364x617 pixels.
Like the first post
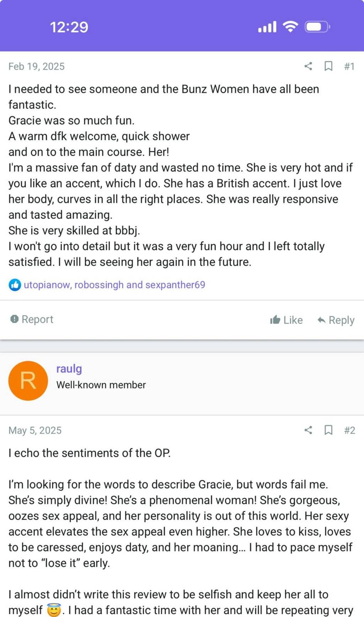(x=287, y=320)
